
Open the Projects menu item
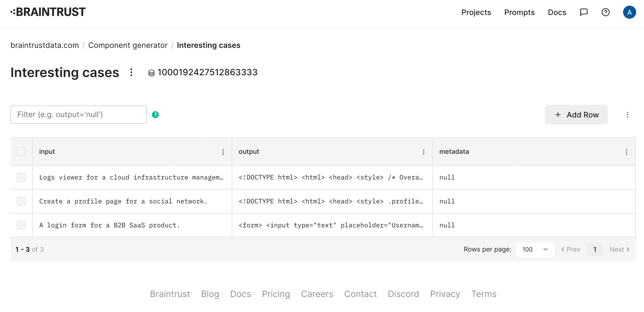point(476,12)
